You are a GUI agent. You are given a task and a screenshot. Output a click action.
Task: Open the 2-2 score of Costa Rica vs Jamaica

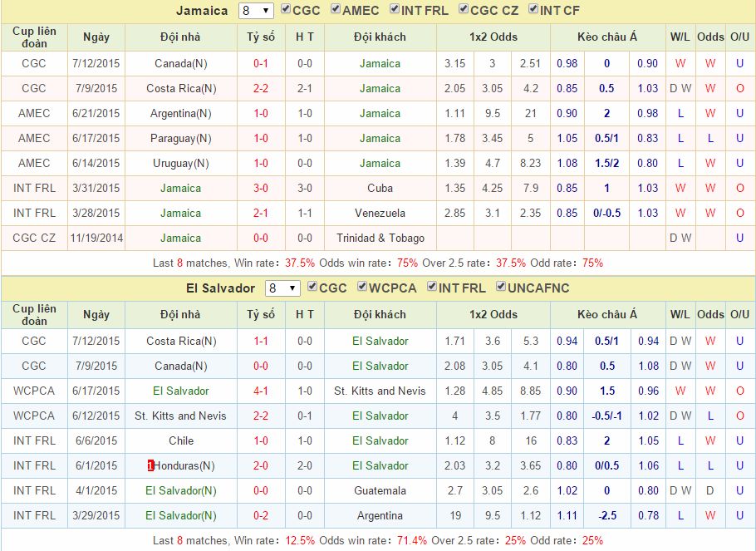261,88
